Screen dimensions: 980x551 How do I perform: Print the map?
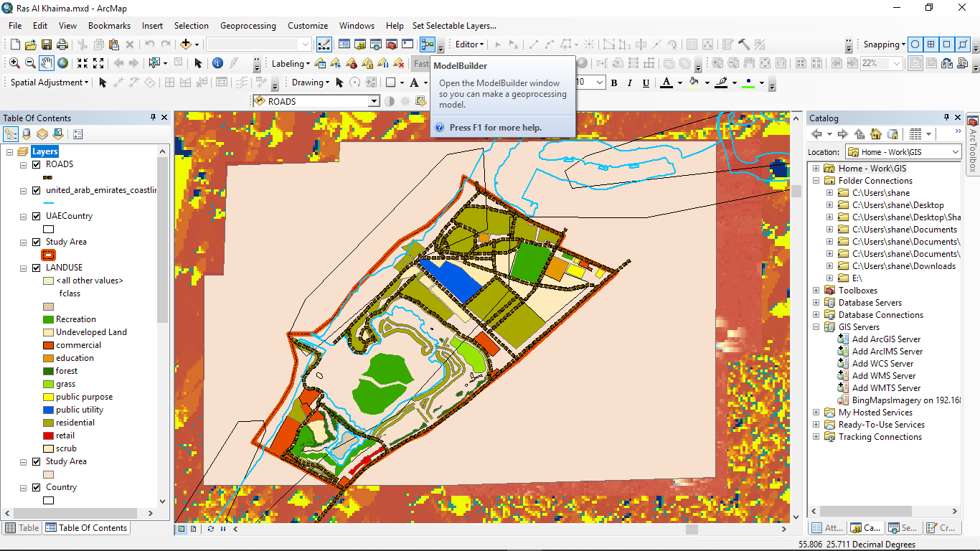[63, 44]
